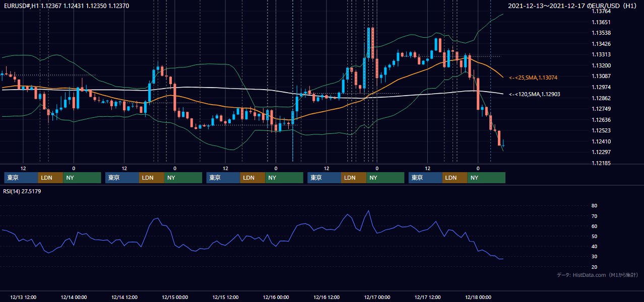Click RSI scale value 20
644x302 pixels.
point(594,267)
